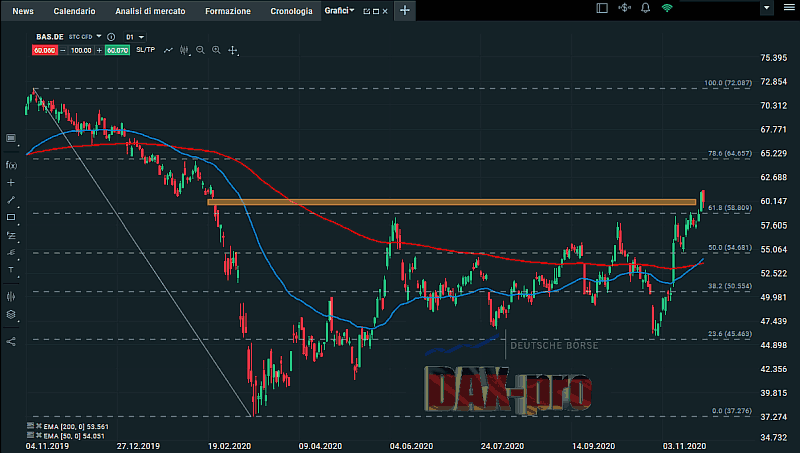The height and width of the screenshot is (453, 800).
Task: Select the Fibonacci retracement tool
Action: point(11,236)
